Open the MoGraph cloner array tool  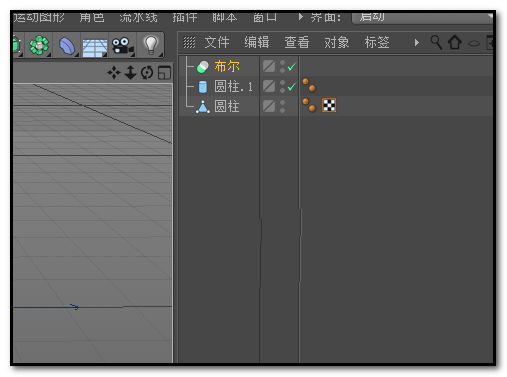(x=39, y=45)
